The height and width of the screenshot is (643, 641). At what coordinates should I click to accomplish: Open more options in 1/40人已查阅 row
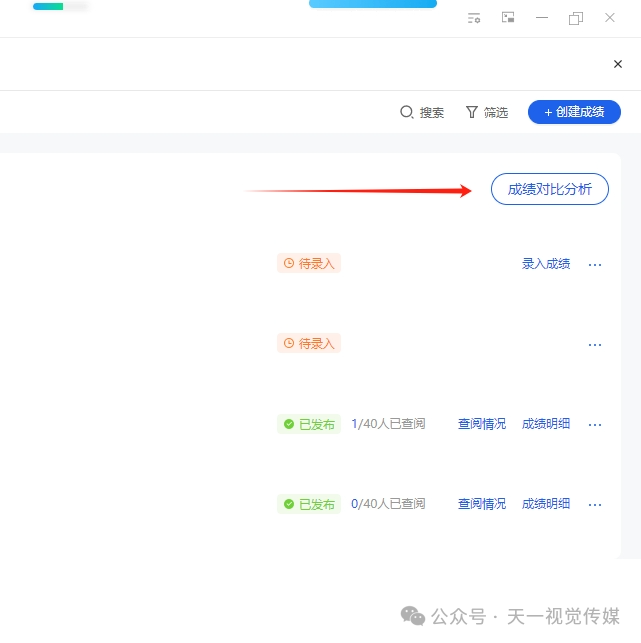595,425
